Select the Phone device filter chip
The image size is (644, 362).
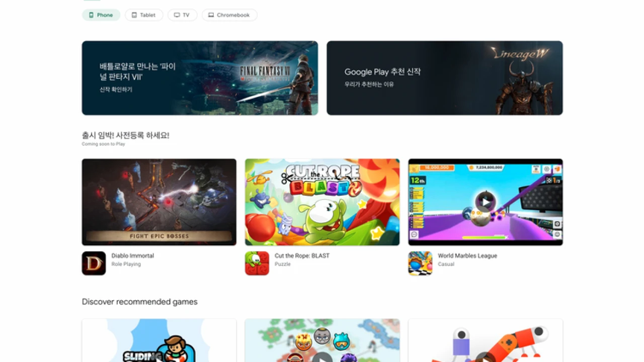(101, 15)
